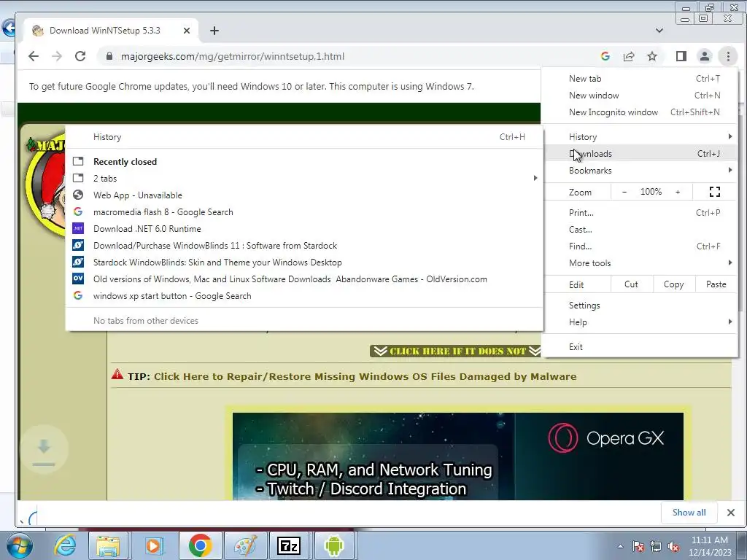Screen dimensions: 747x560
Task: Click the share page icon
Action: coord(629,56)
